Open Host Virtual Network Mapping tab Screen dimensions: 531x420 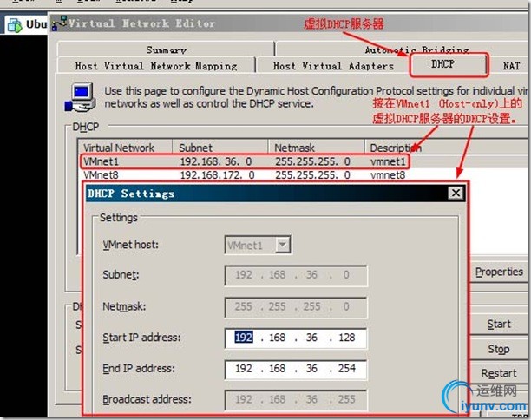156,65
